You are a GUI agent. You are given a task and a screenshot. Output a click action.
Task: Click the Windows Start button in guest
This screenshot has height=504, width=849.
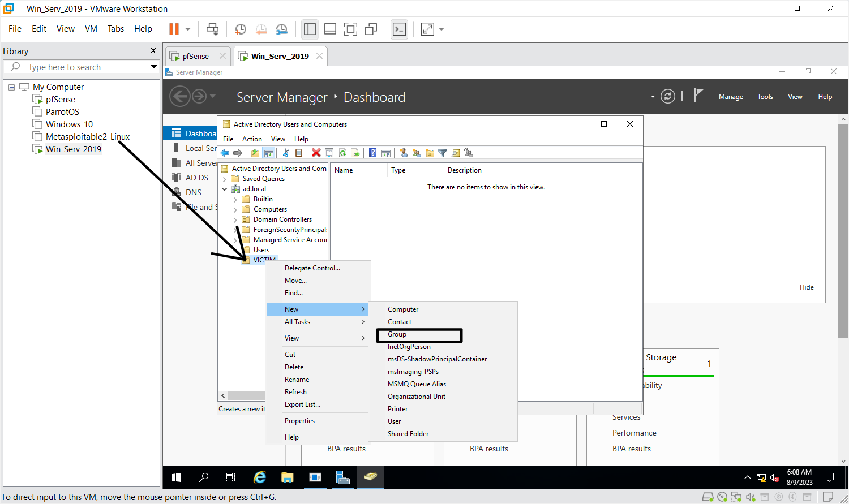click(x=177, y=477)
